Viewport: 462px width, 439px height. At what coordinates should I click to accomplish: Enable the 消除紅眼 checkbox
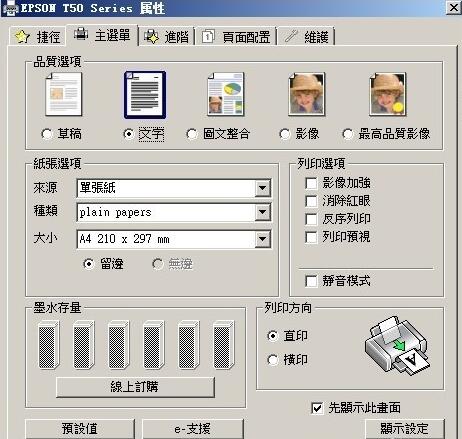click(311, 201)
